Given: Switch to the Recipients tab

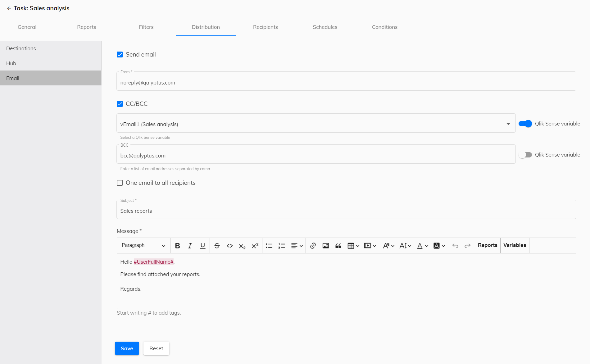Looking at the screenshot, I should pos(265,27).
